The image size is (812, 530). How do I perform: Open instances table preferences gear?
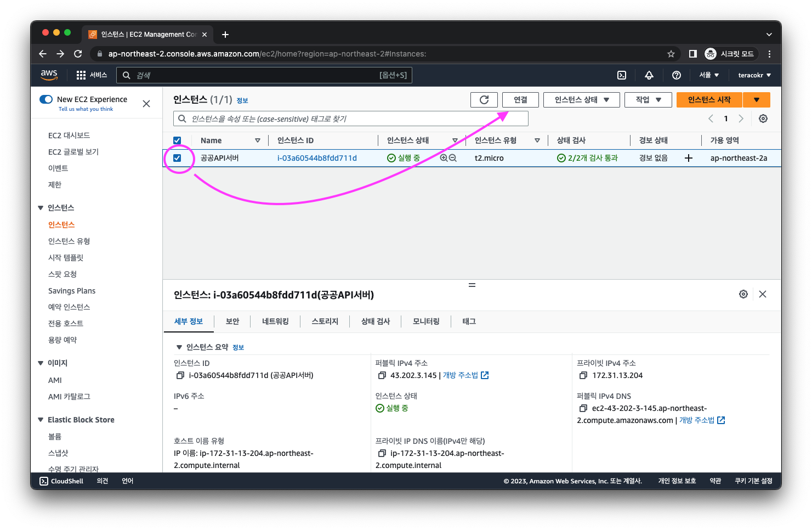[x=763, y=119]
